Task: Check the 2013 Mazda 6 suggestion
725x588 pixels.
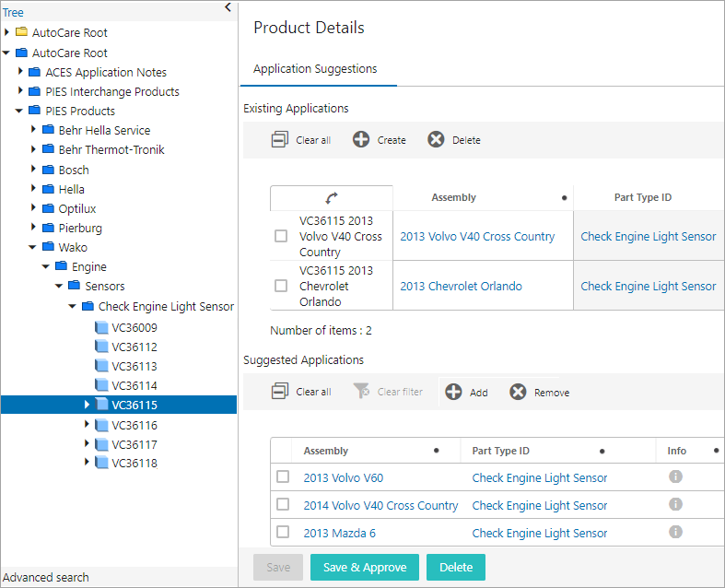Action: tap(283, 532)
